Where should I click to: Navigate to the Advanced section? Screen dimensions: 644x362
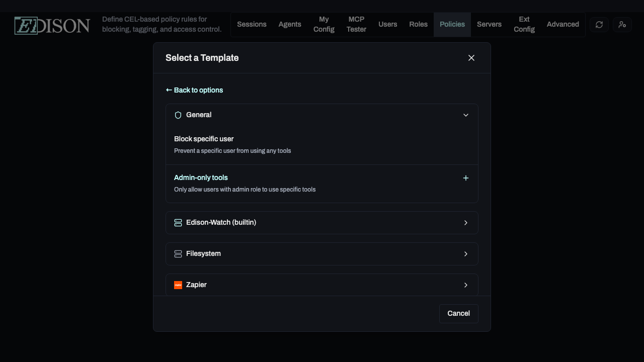562,24
